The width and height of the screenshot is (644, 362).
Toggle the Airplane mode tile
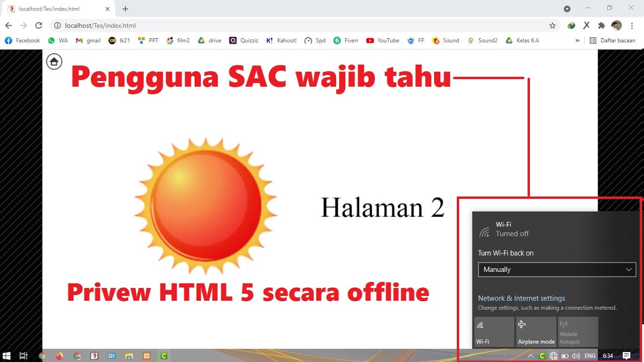[536, 332]
